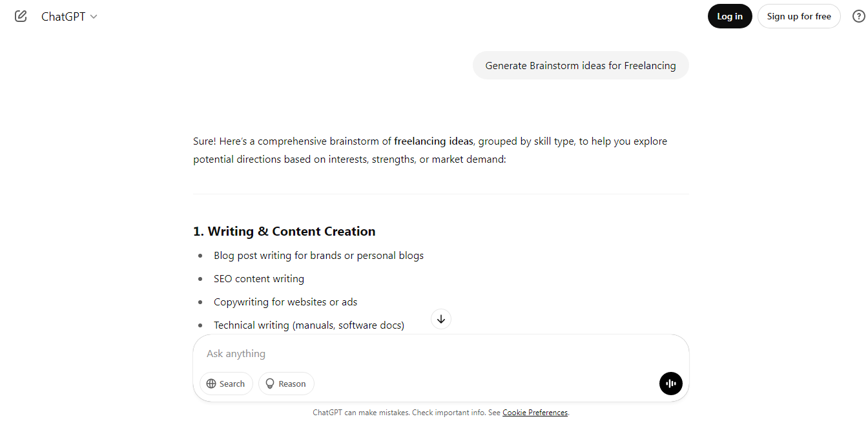Click the user's freelancing prompt bubble

tap(580, 65)
